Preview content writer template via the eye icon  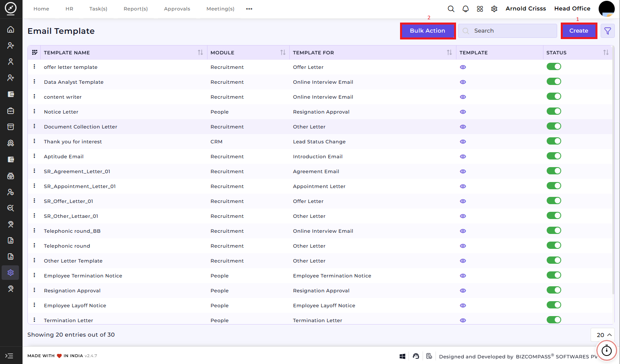coord(463,97)
